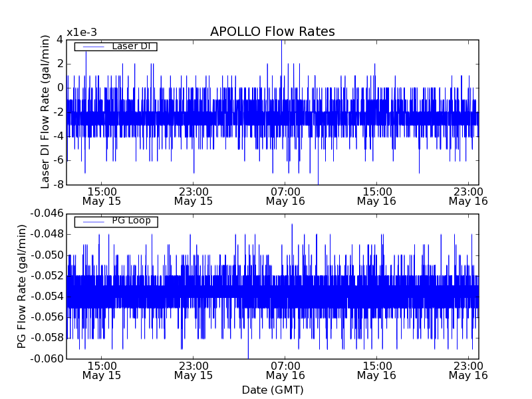Click the -8 tick on Laser DI axis
Viewport: 532px width, 399px height.
[x=58, y=184]
